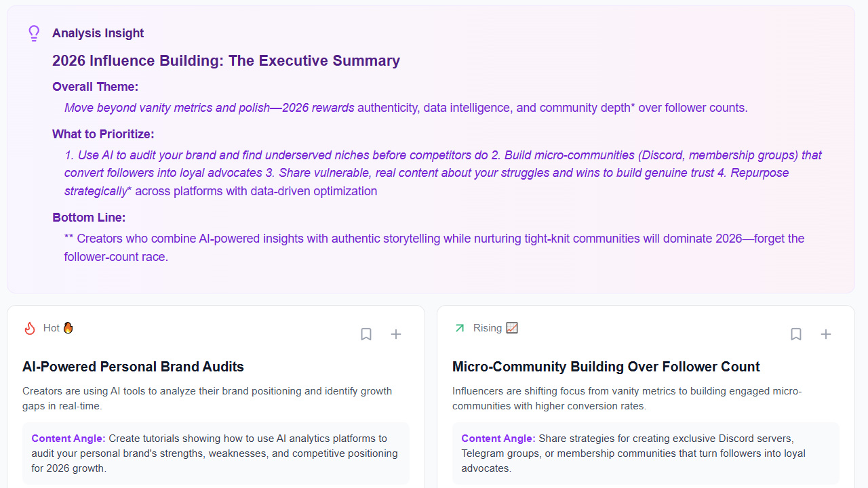Open Micro-Community Building Over Follower Count title

606,367
